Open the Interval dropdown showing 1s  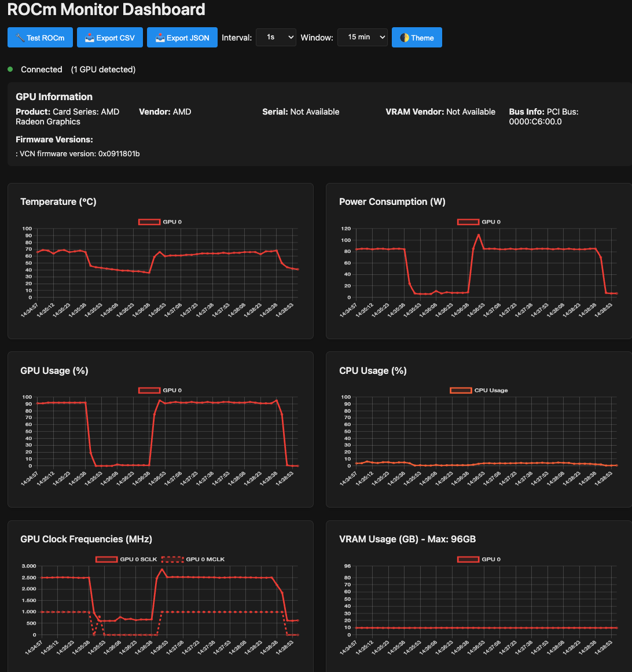tap(275, 37)
